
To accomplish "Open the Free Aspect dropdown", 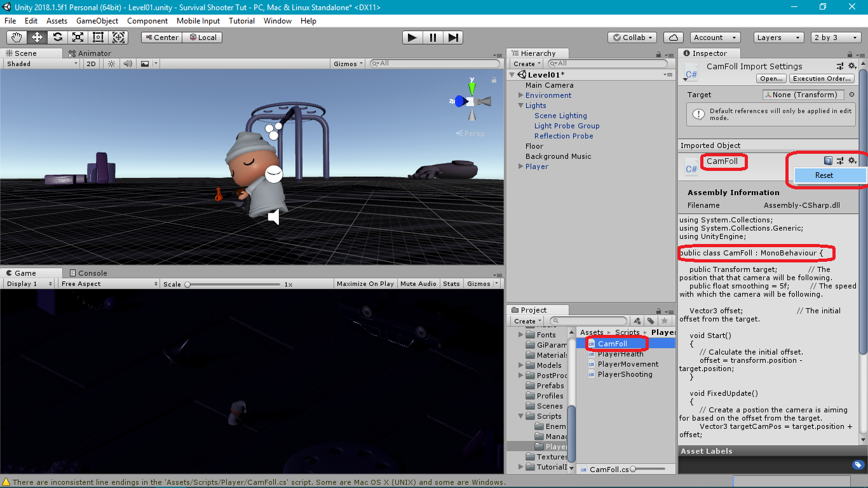I will click(x=109, y=284).
